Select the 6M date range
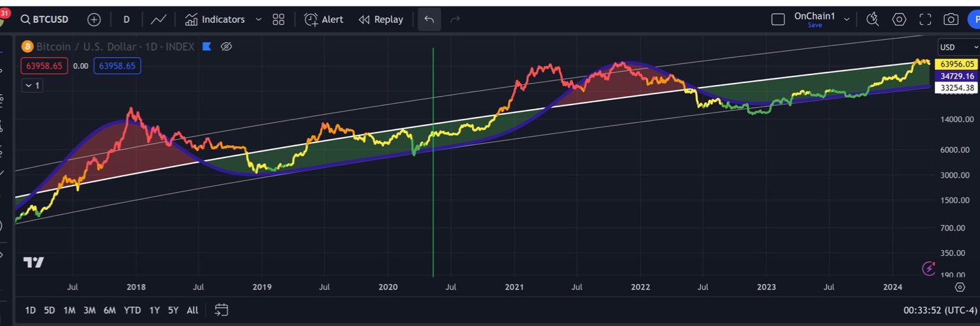This screenshot has width=980, height=326. point(110,310)
